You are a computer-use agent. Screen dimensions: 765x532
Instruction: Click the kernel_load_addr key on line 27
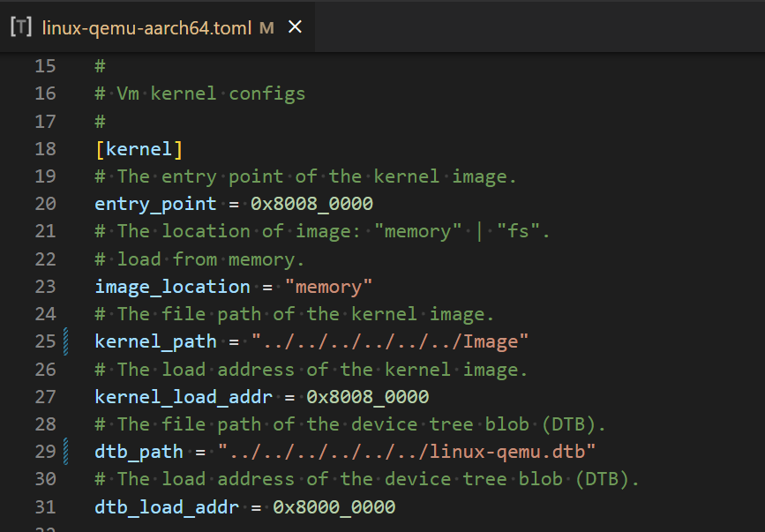(184, 397)
